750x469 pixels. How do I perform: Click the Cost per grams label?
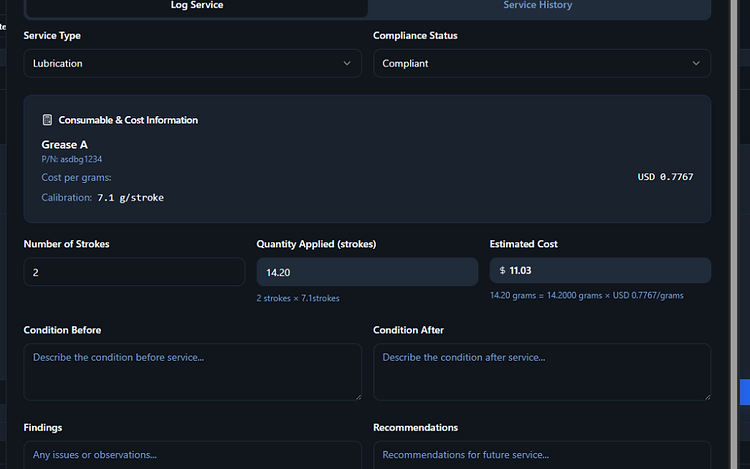(77, 177)
